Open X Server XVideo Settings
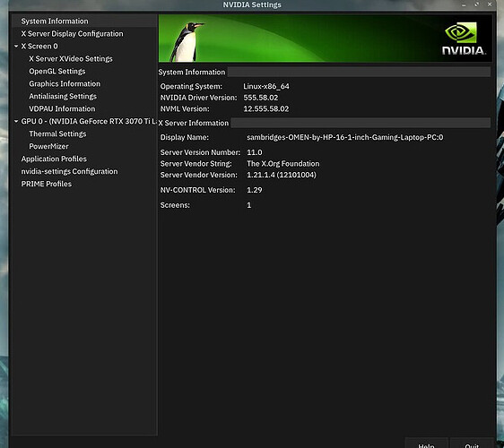The image size is (504, 448). pyautogui.click(x=71, y=59)
